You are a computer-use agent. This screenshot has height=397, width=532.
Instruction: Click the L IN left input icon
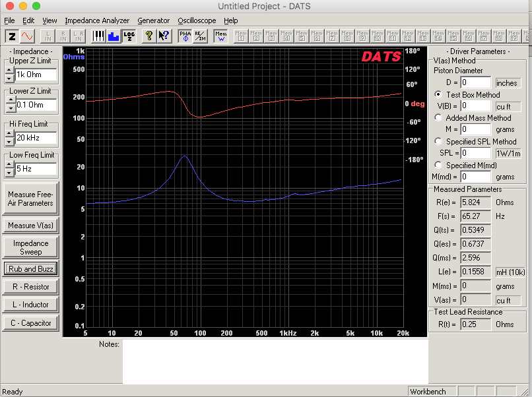pos(48,36)
